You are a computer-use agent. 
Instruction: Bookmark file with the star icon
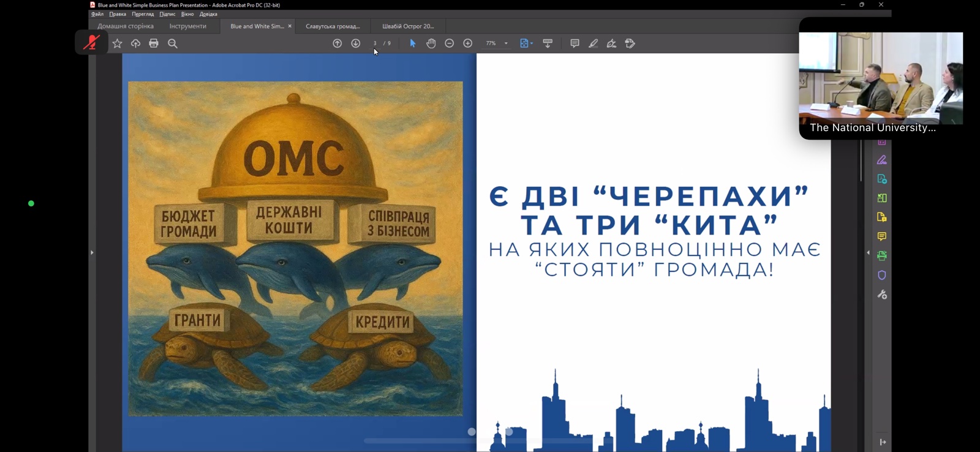(117, 43)
